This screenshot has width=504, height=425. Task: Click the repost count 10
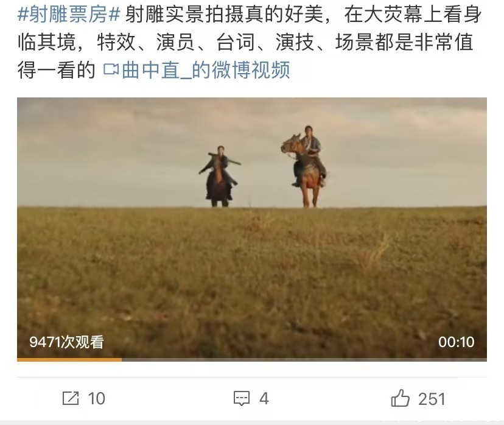pos(96,399)
